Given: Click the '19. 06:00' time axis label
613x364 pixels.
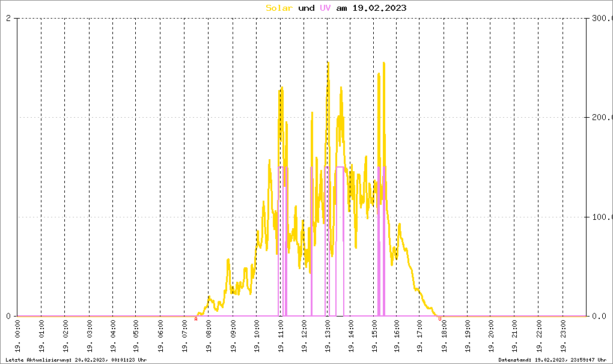Looking at the screenshot, I should pos(160,336).
